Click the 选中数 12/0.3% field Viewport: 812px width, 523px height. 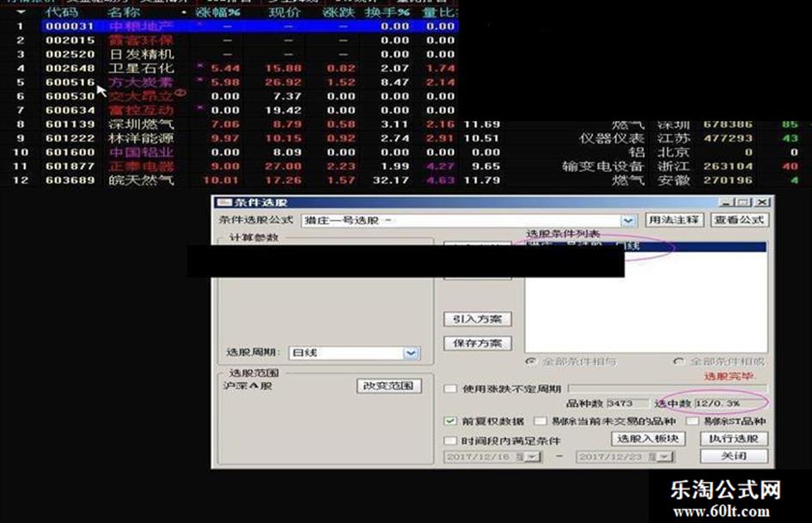pyautogui.click(x=730, y=404)
